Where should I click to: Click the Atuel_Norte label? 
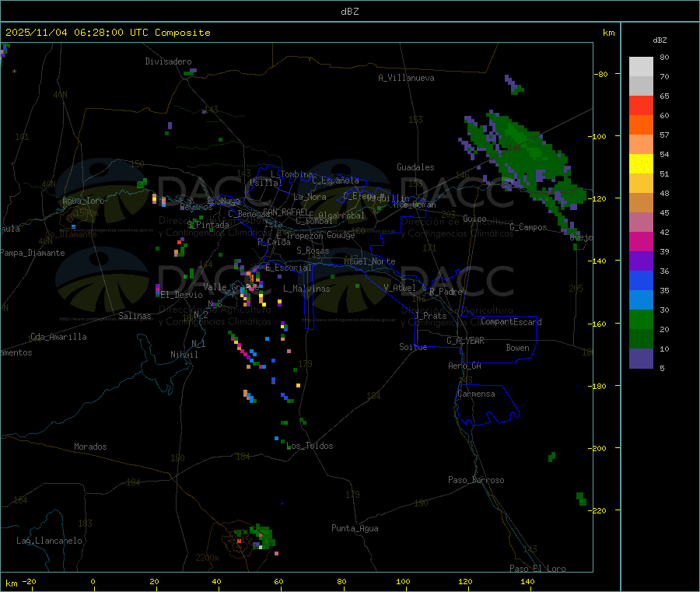[x=369, y=261]
